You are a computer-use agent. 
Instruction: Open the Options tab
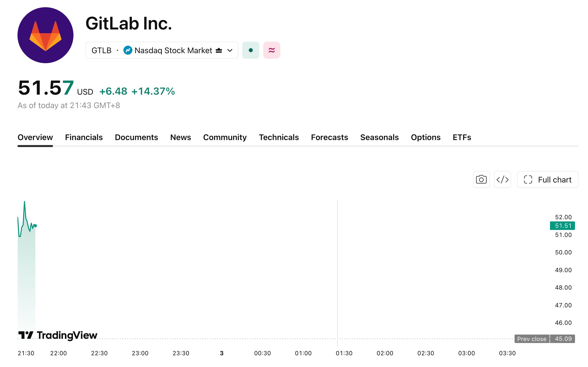[x=425, y=137]
